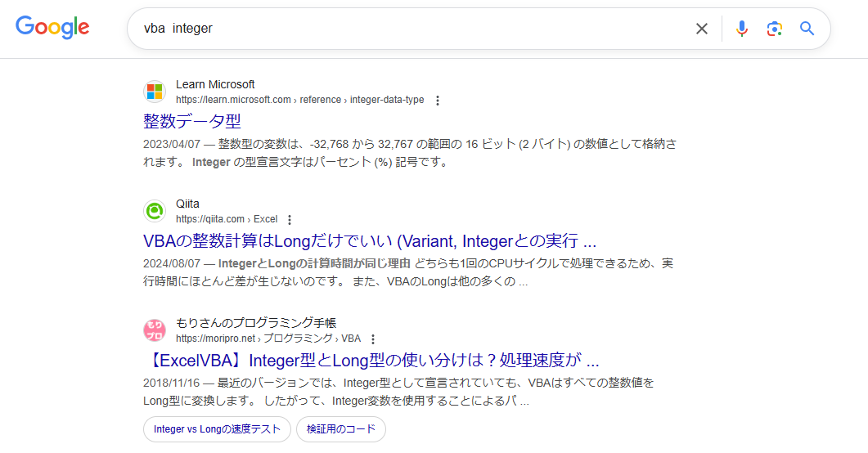This screenshot has height=453, width=868.
Task: Jump to 検証用のコード section
Action: (x=341, y=429)
